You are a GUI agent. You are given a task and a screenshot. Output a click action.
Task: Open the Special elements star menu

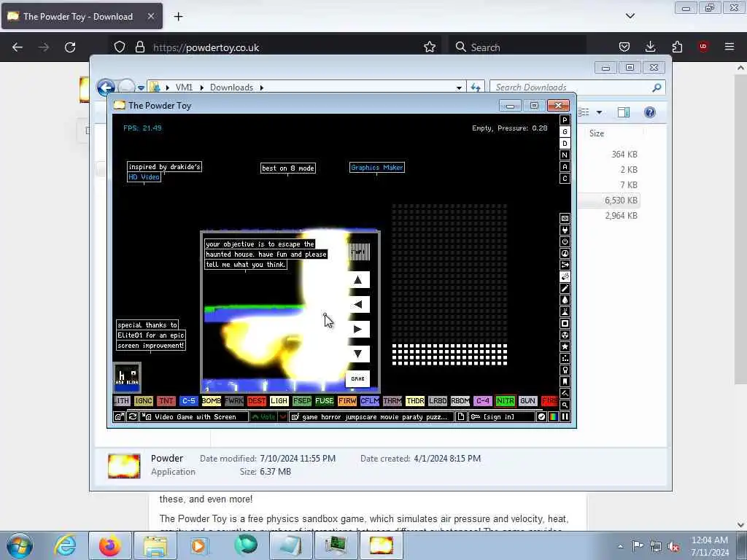point(565,346)
